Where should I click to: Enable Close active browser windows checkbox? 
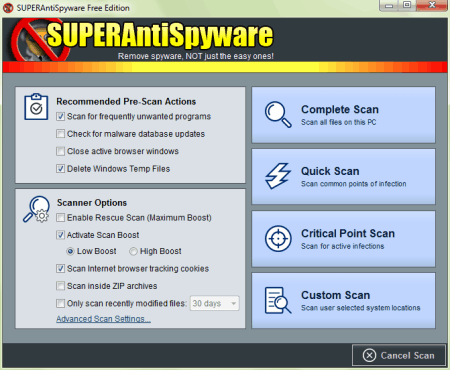[x=60, y=151]
